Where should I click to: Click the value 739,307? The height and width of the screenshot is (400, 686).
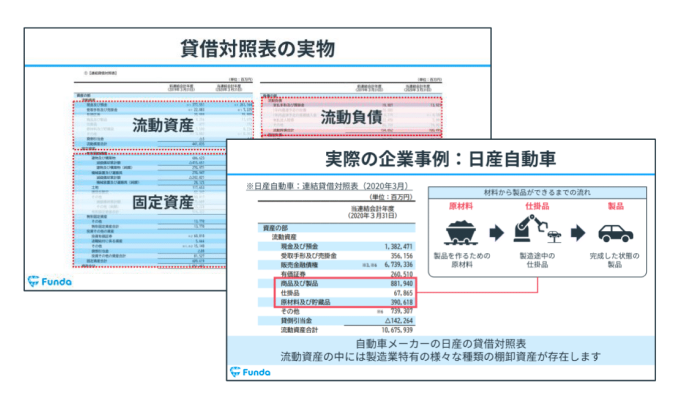[402, 311]
